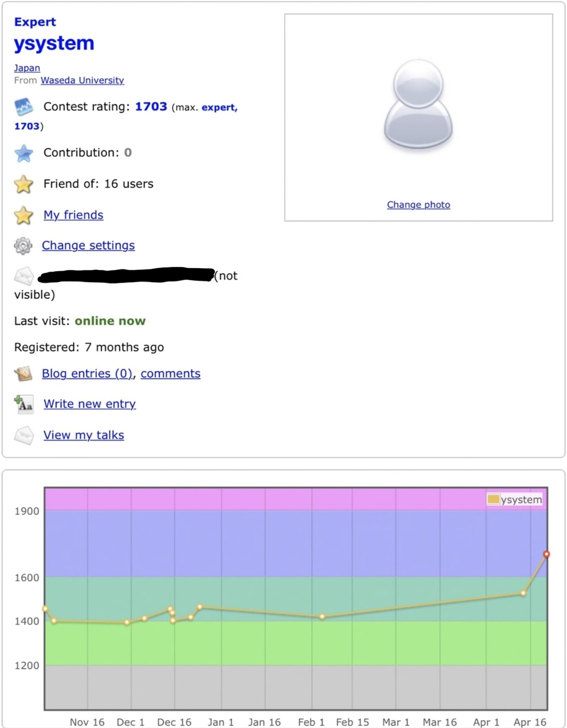
Task: Click the envelope icon beside View my talks
Action: pyautogui.click(x=23, y=436)
